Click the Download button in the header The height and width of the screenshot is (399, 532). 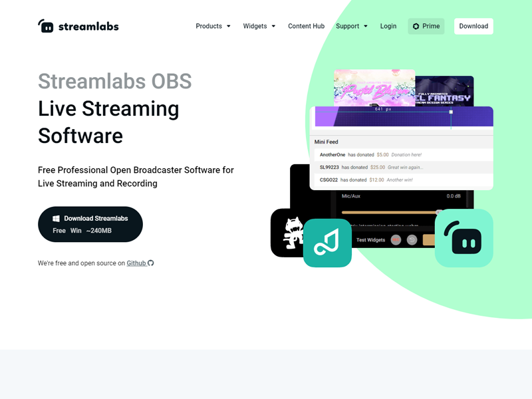[x=473, y=26]
